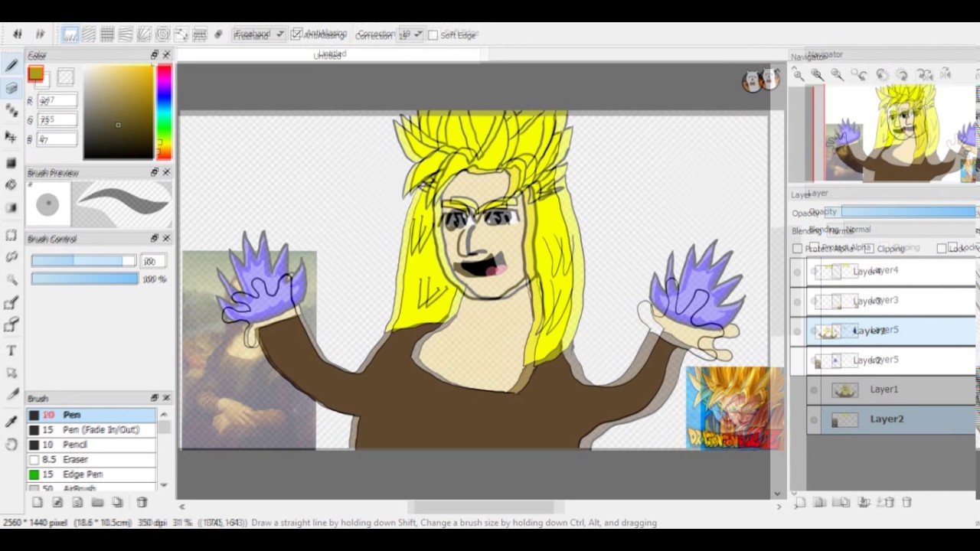Toggle visibility of Layer1

(x=814, y=390)
